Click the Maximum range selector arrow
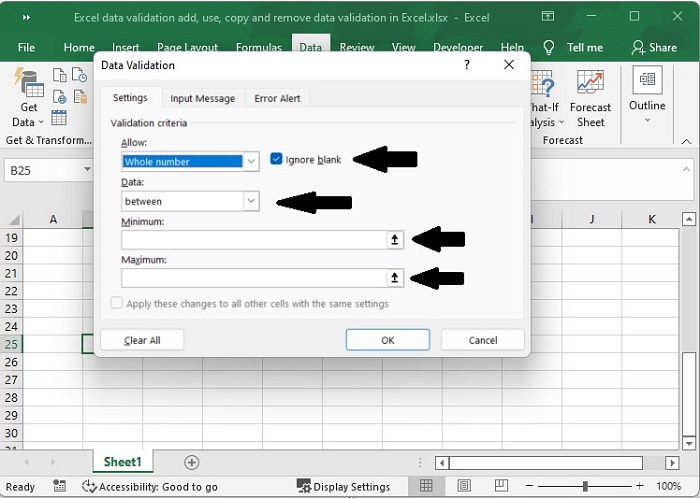This screenshot has height=499, width=700. (395, 278)
